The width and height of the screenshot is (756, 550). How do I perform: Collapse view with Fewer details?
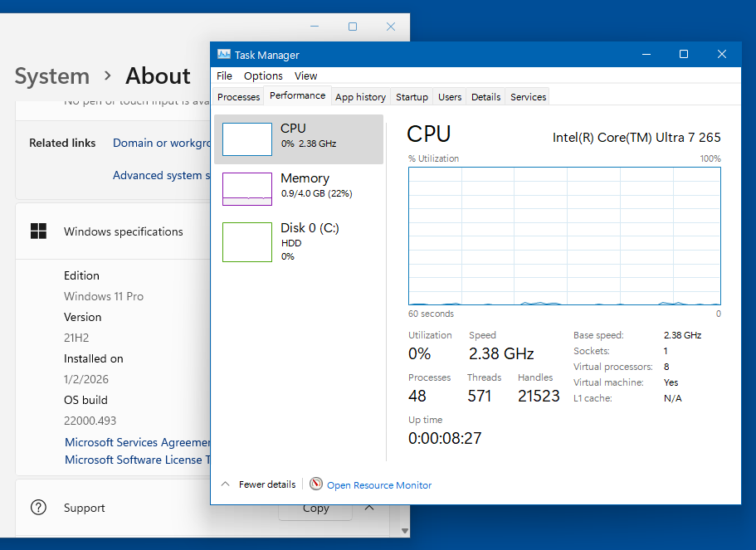(258, 484)
